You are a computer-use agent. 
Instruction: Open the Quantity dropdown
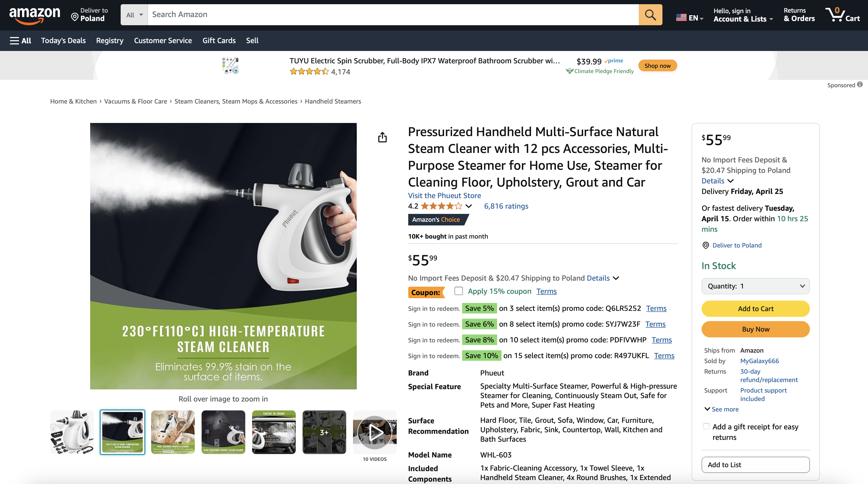755,286
